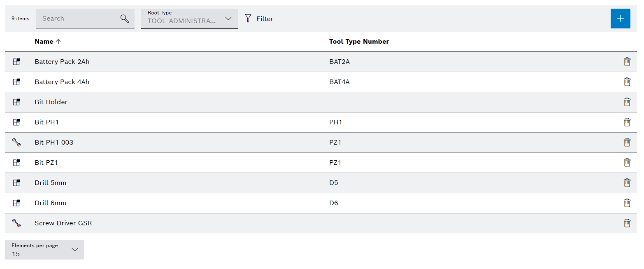Toggle the Name sort arrow
644x269 pixels.
(x=58, y=42)
